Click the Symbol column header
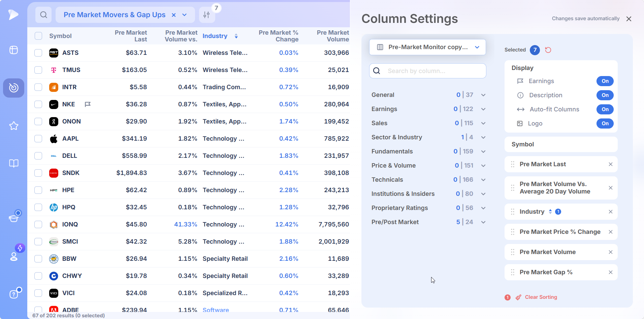 [x=60, y=36]
